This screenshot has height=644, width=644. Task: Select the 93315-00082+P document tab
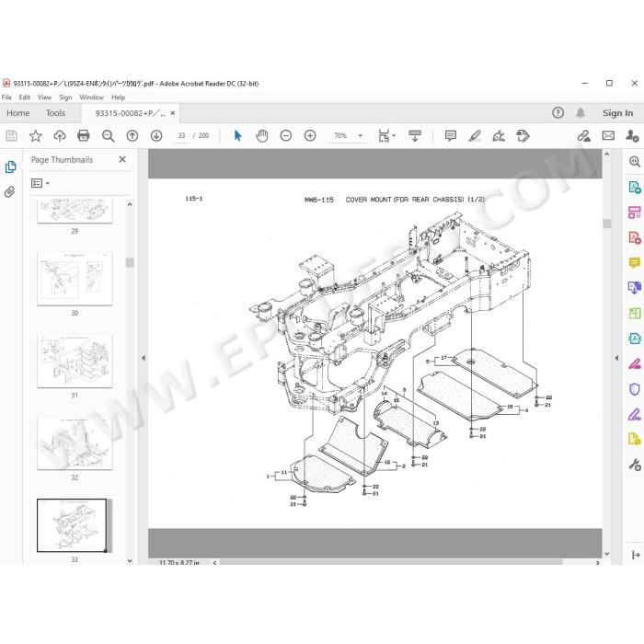(130, 113)
